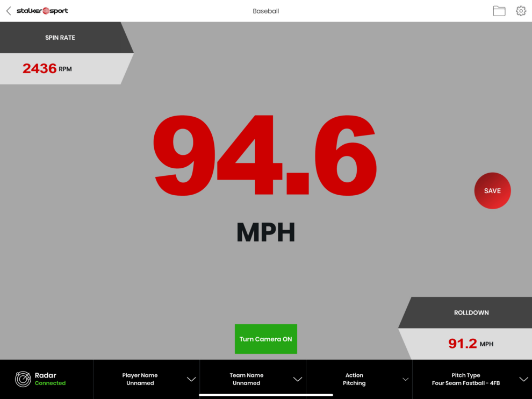The width and height of the screenshot is (532, 399).
Task: Expand the Player Name Unnamed dropdown
Action: pos(140,379)
